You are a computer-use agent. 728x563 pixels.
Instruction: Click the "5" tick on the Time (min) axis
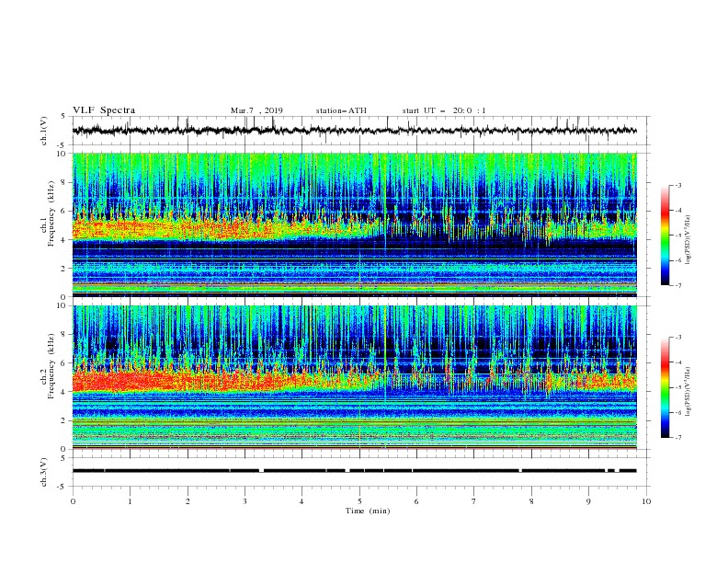[359, 501]
